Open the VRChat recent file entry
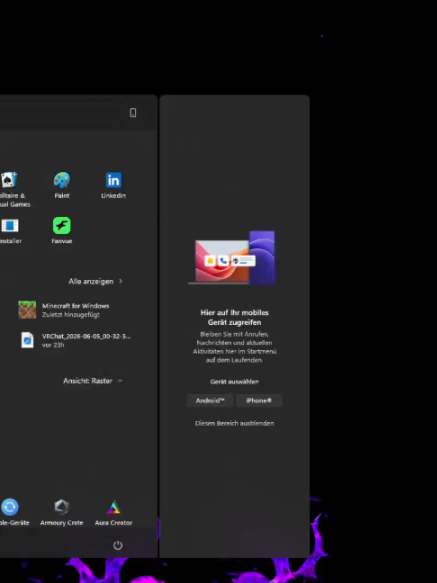437x583 pixels. tap(74, 340)
